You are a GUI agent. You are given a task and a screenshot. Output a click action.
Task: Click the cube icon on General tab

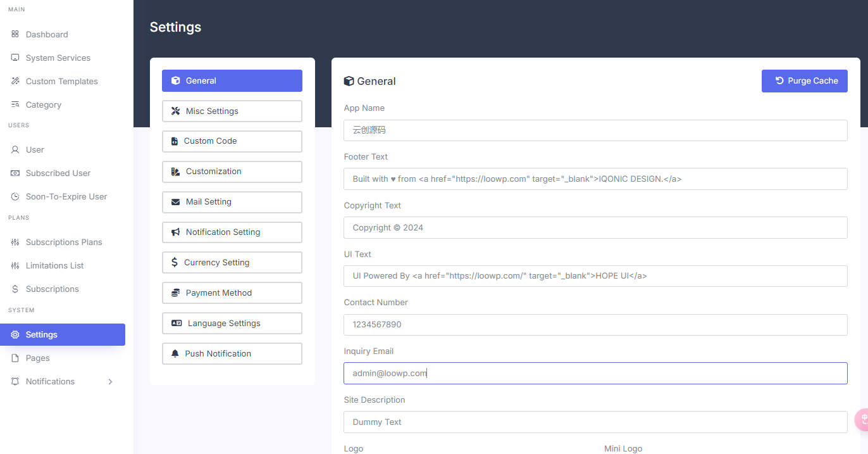(x=176, y=80)
